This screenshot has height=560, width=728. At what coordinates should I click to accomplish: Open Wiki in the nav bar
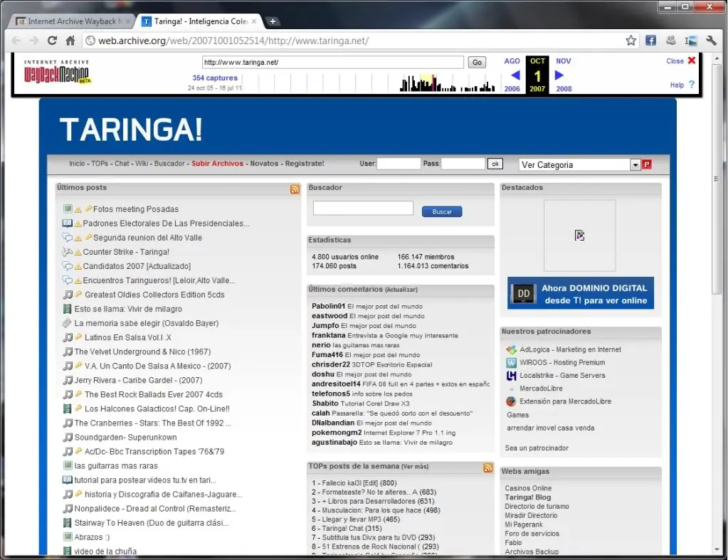(x=142, y=164)
